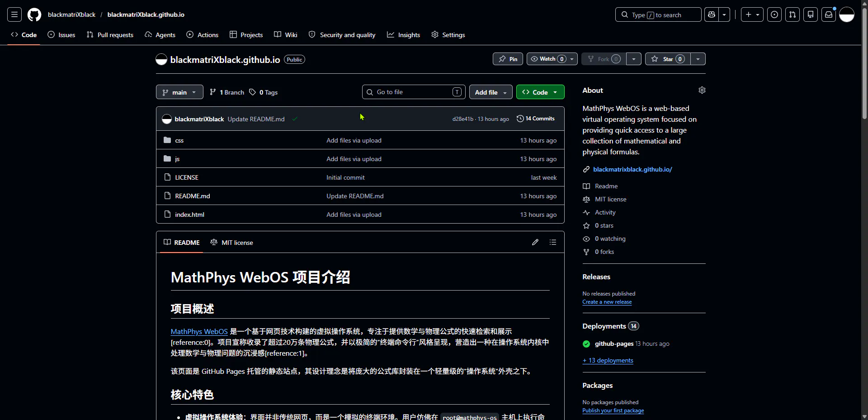Click Create a new release link
This screenshot has width=868, height=420.
pyautogui.click(x=607, y=302)
